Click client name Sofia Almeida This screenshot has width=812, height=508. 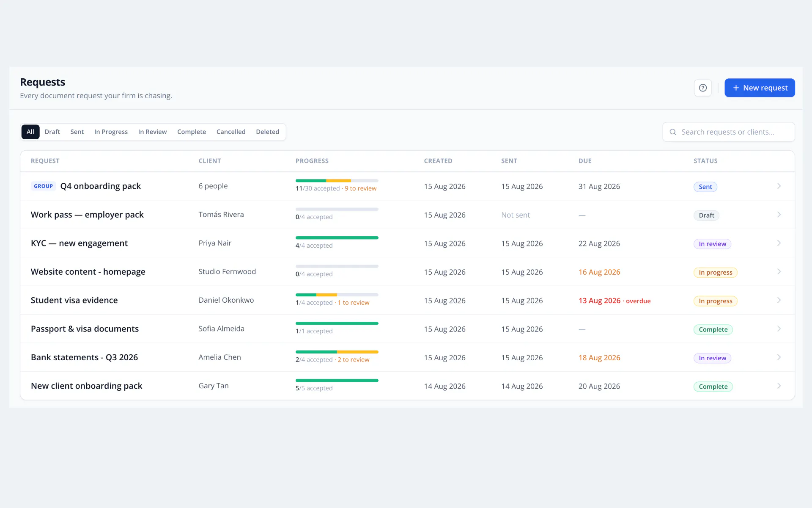coord(221,329)
